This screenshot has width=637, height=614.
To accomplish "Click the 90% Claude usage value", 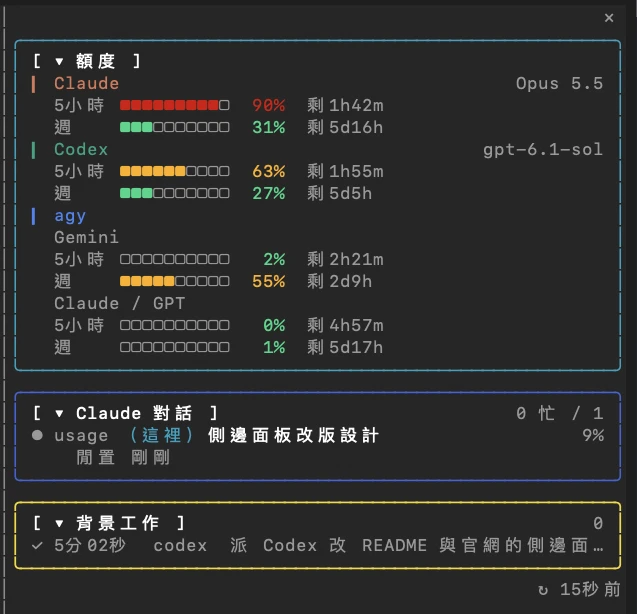I will (269, 105).
